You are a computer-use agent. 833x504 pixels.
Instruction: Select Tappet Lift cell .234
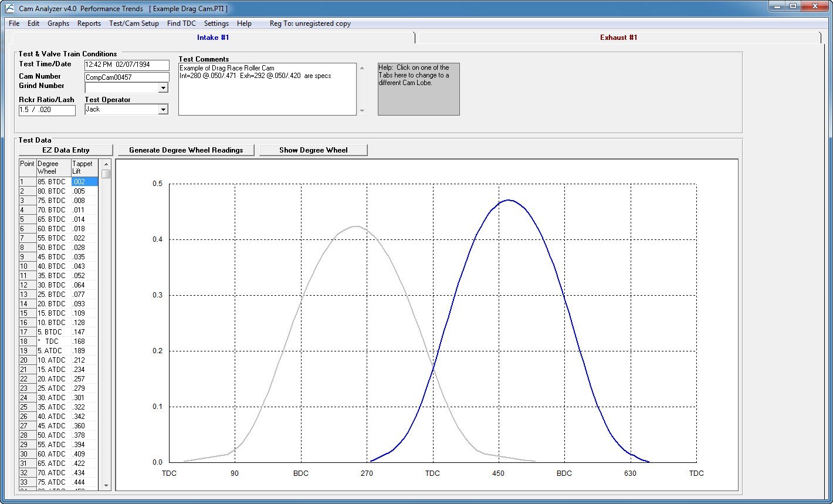84,370
